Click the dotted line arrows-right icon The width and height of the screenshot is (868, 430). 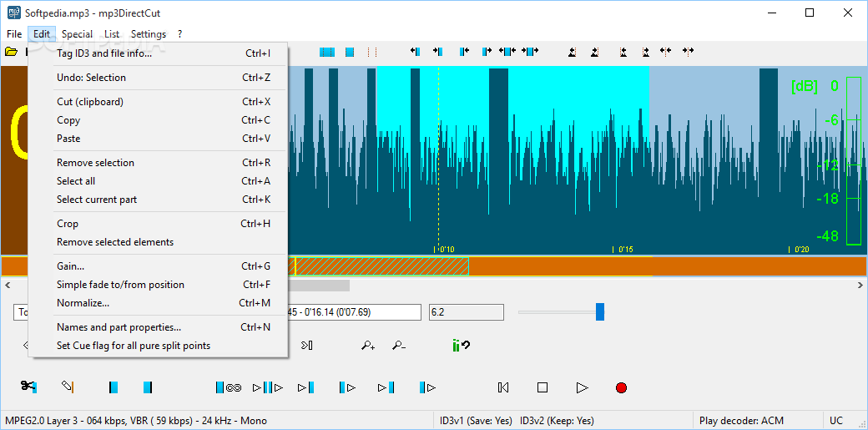tap(688, 52)
